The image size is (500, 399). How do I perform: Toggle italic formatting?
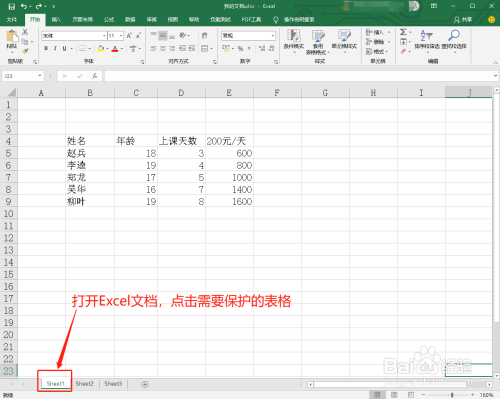(55, 49)
